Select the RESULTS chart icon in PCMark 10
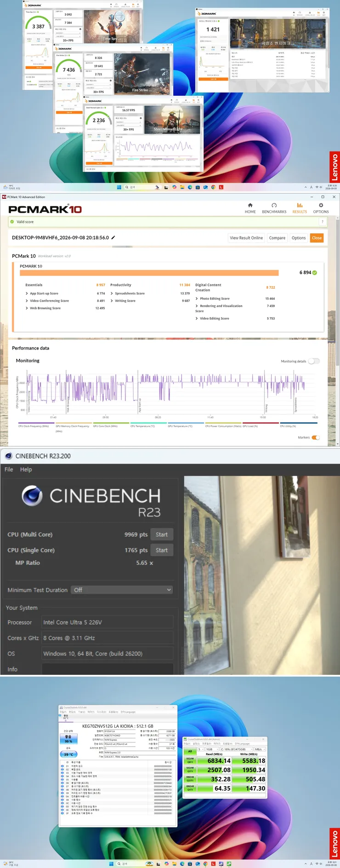This screenshot has width=340, height=868. [300, 205]
